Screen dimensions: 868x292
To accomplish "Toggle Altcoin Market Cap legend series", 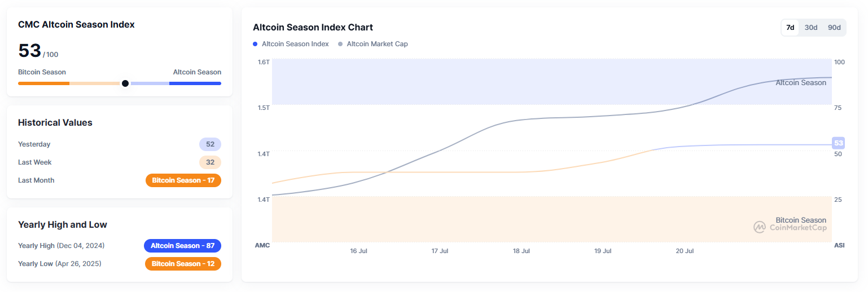I will [377, 44].
